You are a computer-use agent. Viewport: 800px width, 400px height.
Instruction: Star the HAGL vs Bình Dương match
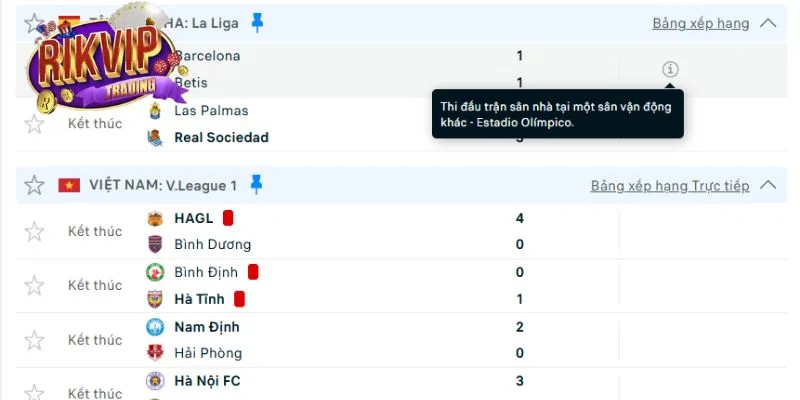pos(34,231)
